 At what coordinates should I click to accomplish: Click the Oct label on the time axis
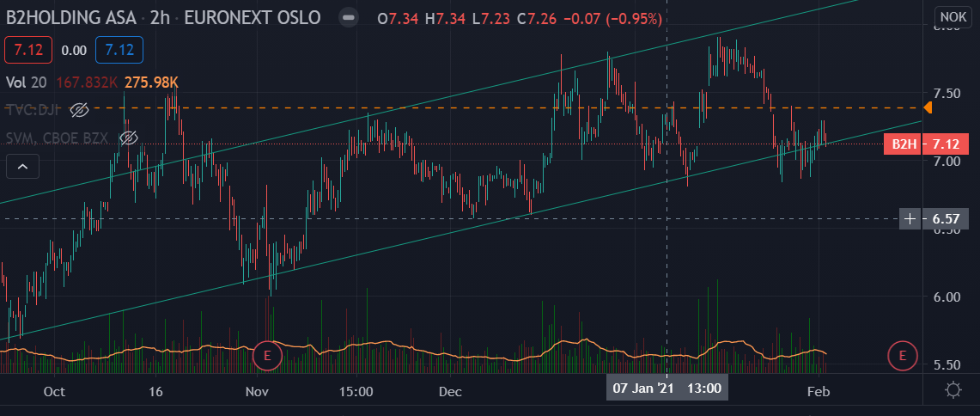pyautogui.click(x=54, y=392)
